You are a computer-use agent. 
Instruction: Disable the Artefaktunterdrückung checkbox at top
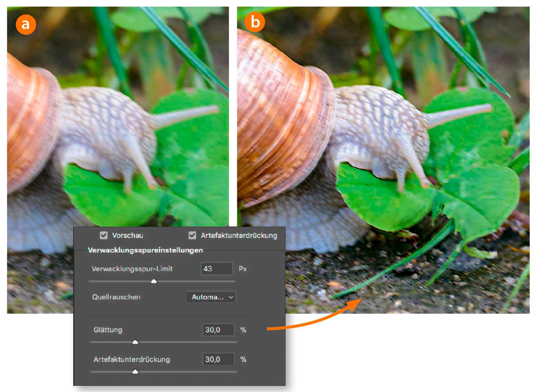pos(193,235)
